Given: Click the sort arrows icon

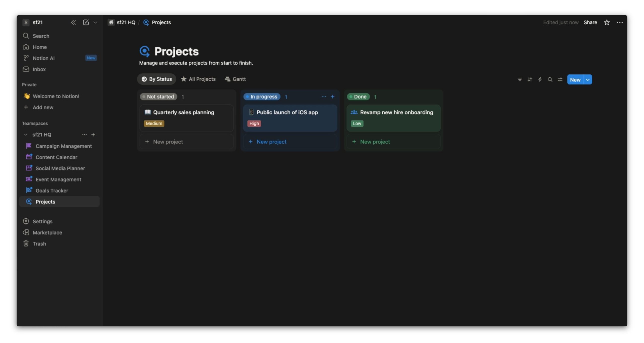Looking at the screenshot, I should [x=530, y=79].
